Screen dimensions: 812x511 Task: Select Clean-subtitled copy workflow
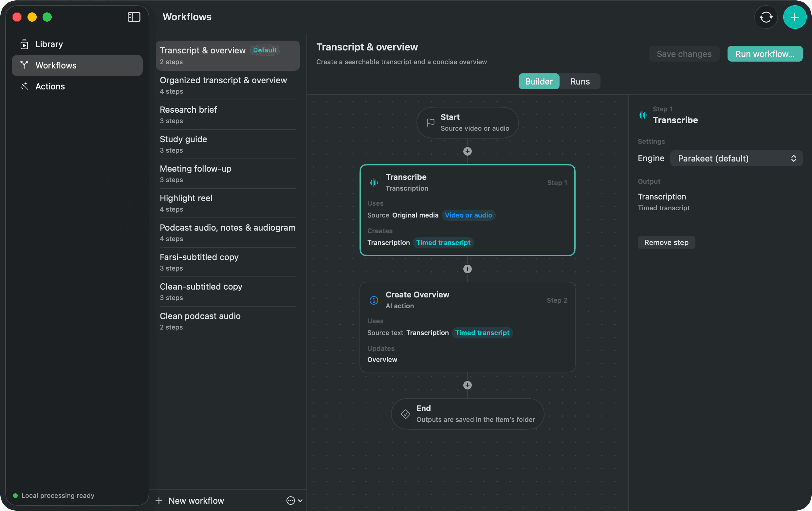pyautogui.click(x=228, y=292)
